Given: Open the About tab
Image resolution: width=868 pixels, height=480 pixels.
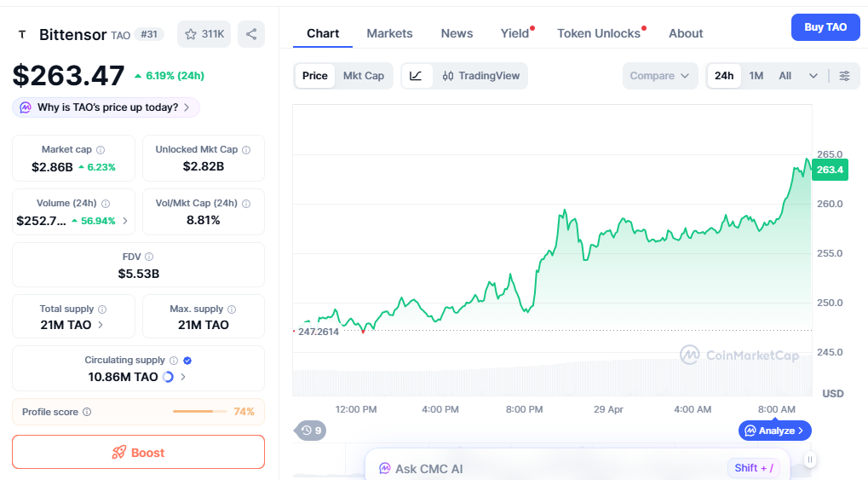Looking at the screenshot, I should tap(686, 33).
